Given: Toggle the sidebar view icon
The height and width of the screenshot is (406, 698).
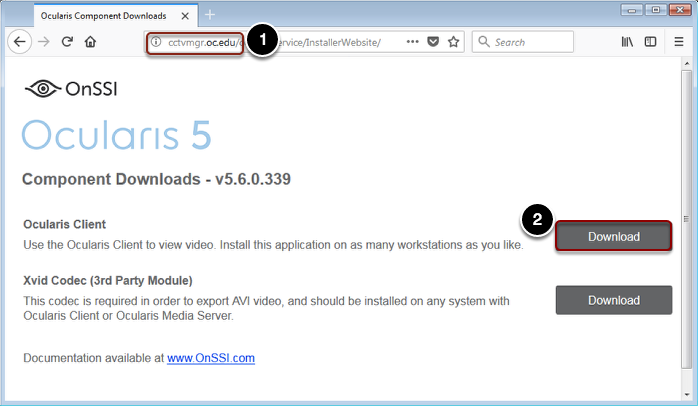Looking at the screenshot, I should click(650, 42).
